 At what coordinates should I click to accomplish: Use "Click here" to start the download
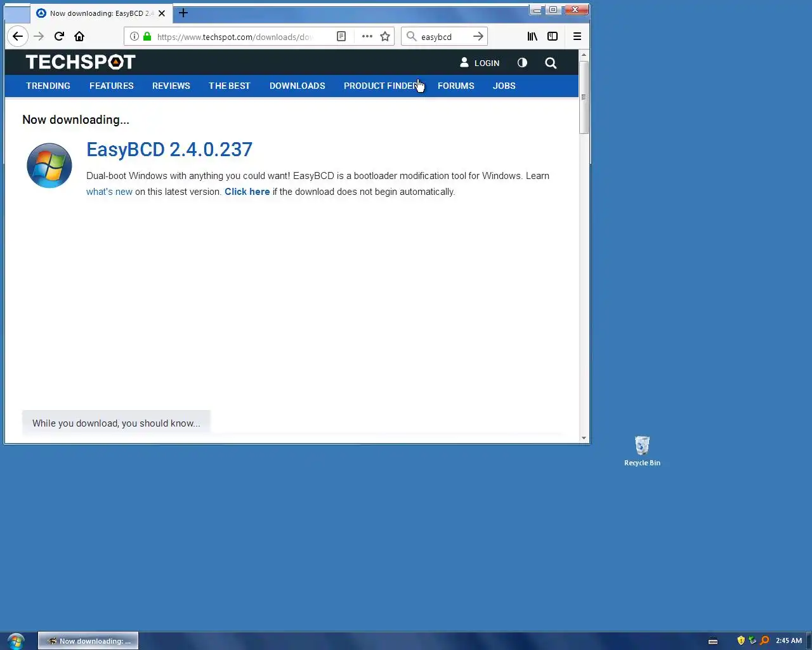(x=247, y=192)
